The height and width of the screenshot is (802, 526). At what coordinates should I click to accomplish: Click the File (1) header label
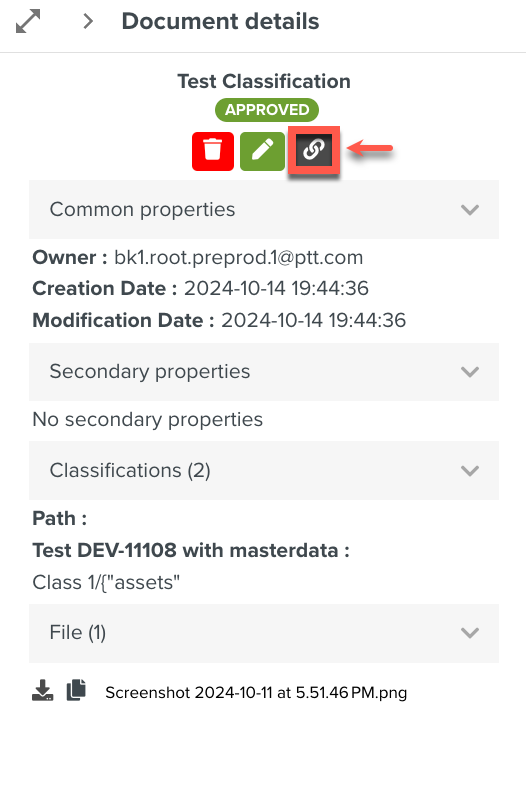78,633
